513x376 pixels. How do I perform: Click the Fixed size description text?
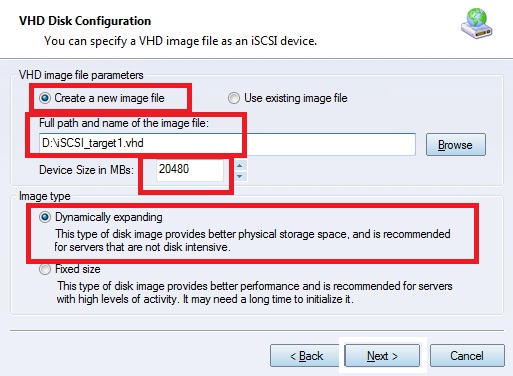coord(254,292)
